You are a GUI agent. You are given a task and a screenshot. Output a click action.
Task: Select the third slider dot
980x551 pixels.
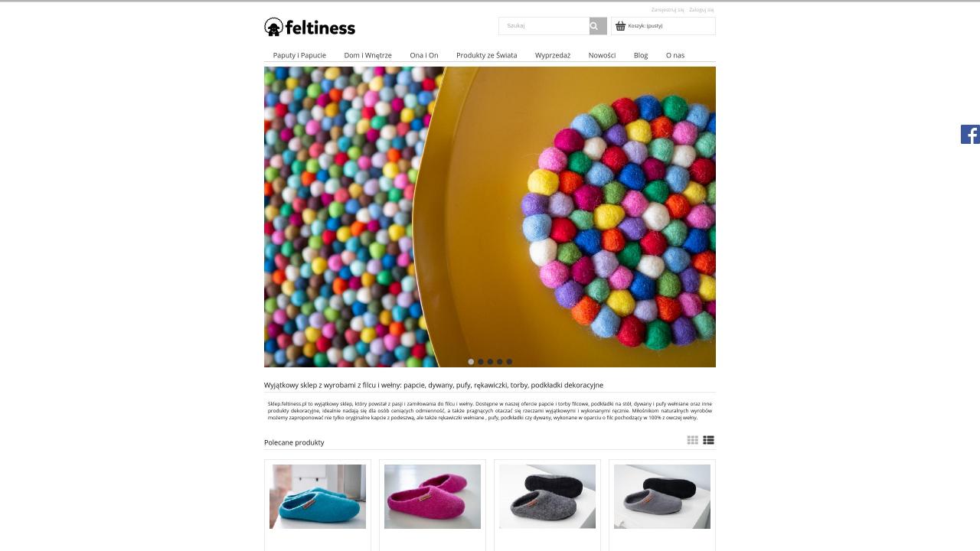tap(490, 362)
